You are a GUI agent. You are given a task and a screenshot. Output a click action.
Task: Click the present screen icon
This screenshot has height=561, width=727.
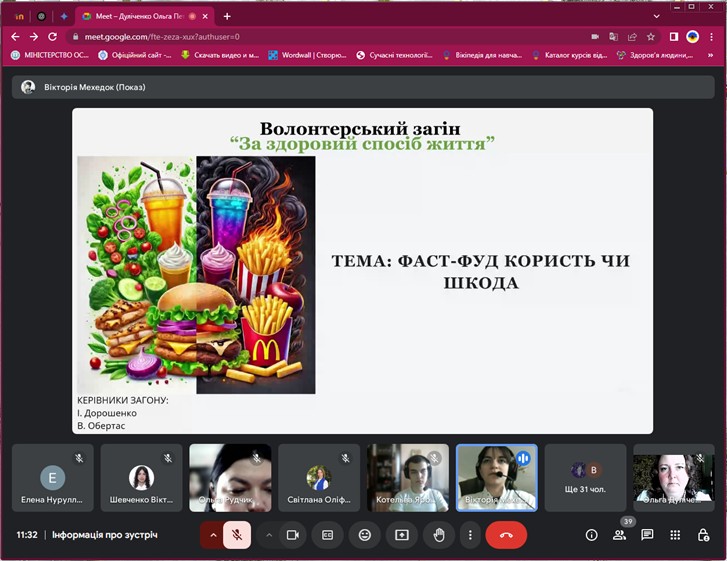coord(402,535)
